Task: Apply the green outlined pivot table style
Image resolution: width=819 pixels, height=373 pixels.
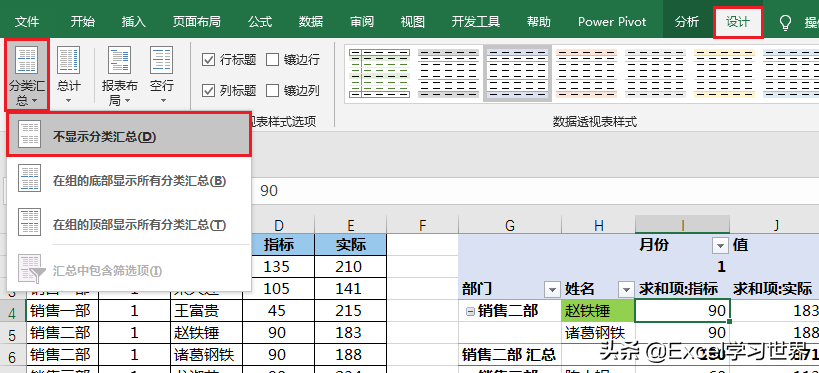Action: [x=379, y=73]
